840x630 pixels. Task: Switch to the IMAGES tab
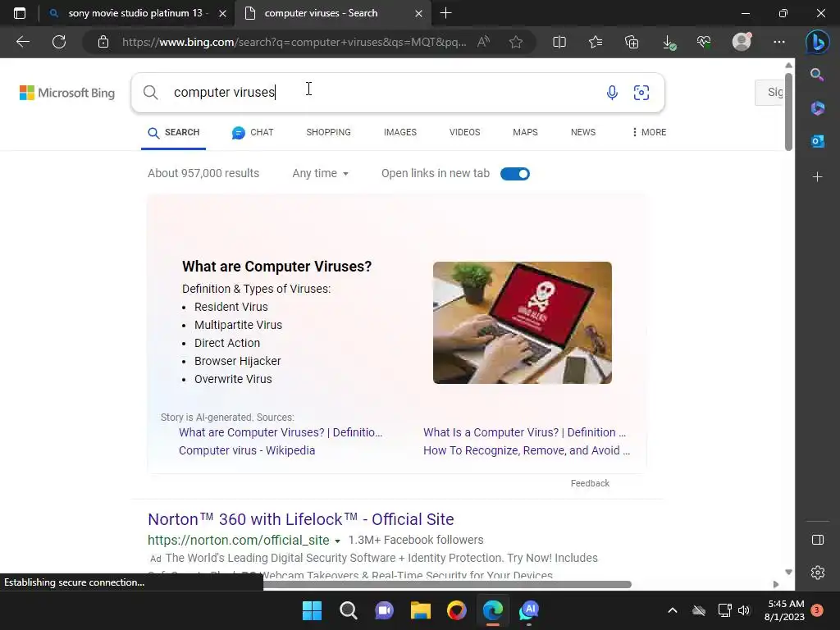pos(400,132)
